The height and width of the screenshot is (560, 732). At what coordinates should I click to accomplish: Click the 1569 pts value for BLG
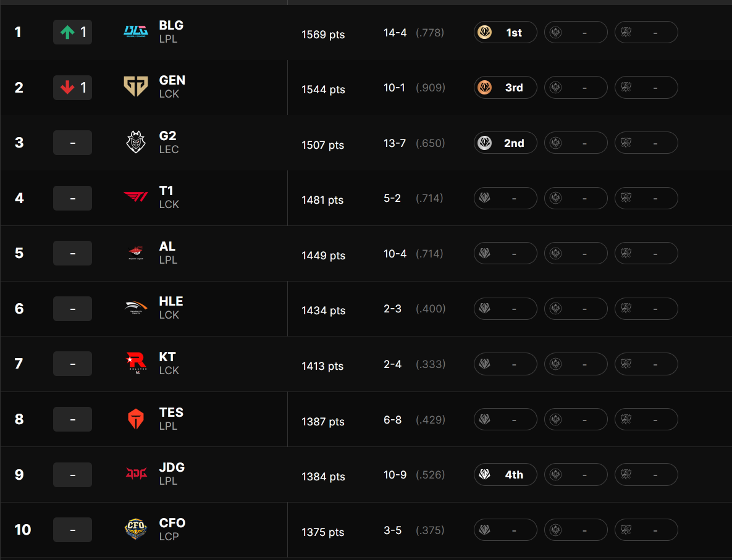[322, 35]
